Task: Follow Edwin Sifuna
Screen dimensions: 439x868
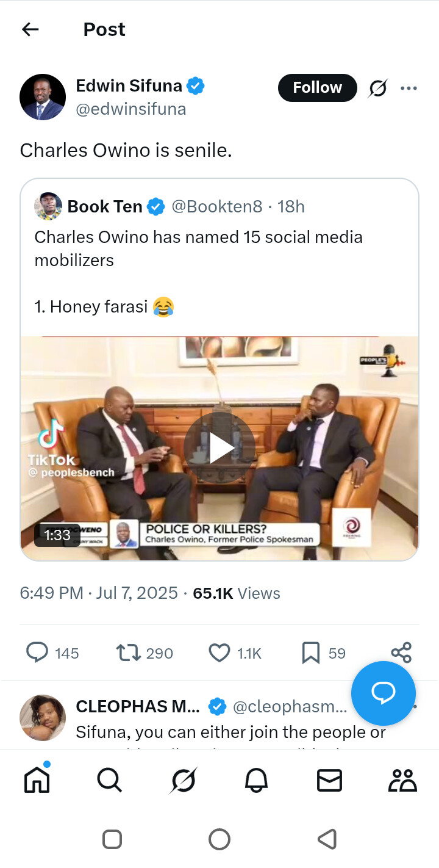Action: 317,88
